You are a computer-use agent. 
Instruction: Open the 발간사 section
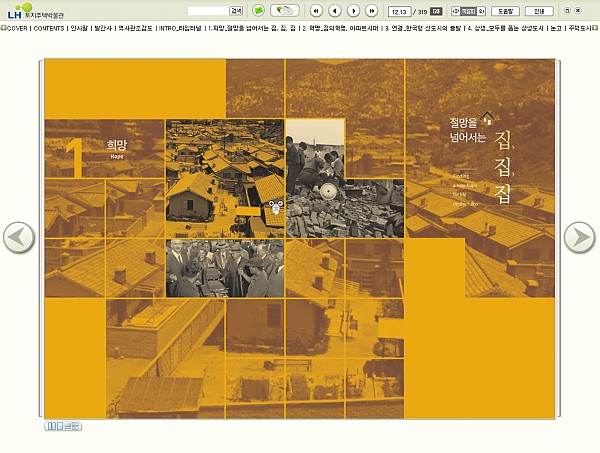pyautogui.click(x=103, y=28)
